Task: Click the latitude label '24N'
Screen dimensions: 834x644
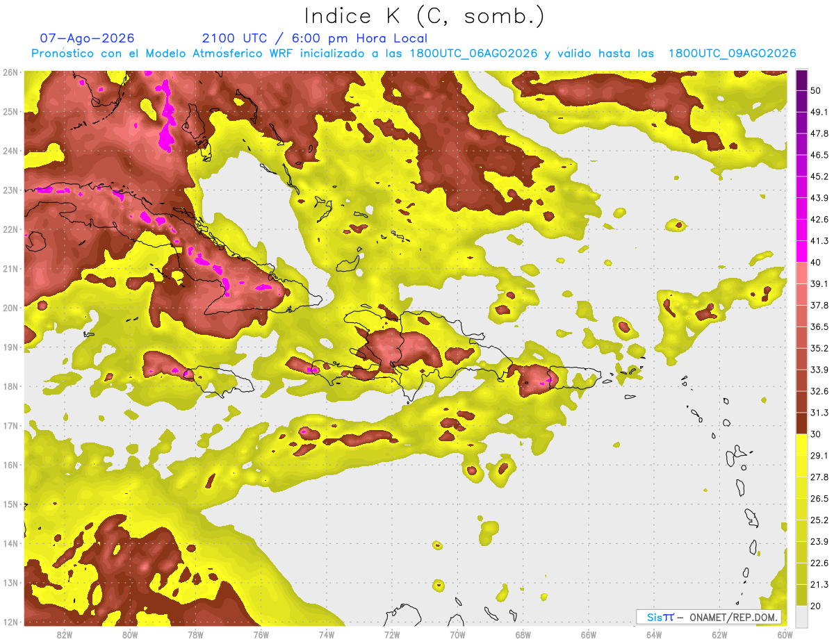Action: coord(10,151)
